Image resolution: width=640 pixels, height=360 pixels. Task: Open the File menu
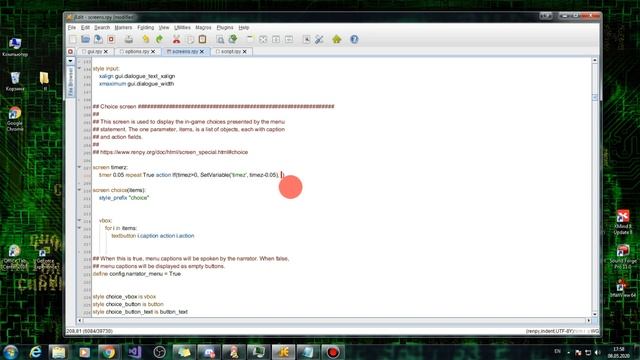(72, 27)
